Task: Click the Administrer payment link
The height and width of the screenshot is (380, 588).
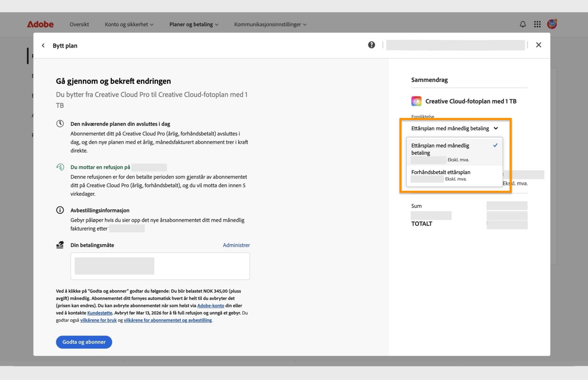Action: [236, 245]
